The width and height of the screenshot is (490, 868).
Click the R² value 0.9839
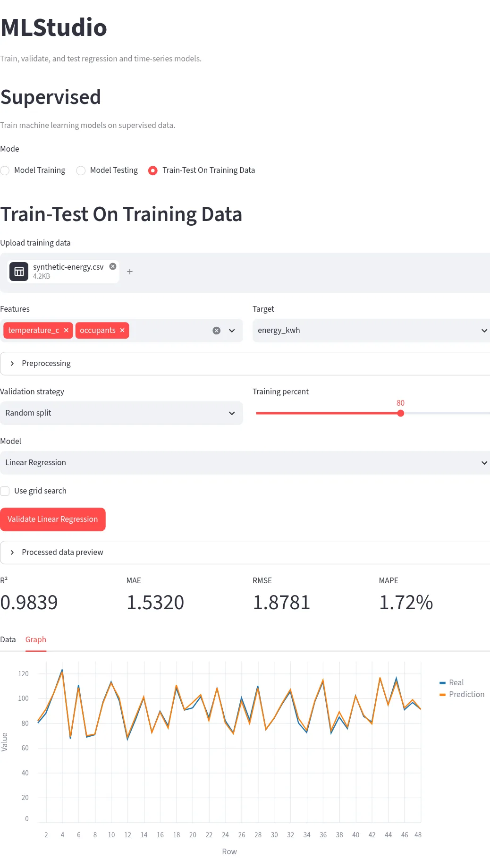click(29, 603)
